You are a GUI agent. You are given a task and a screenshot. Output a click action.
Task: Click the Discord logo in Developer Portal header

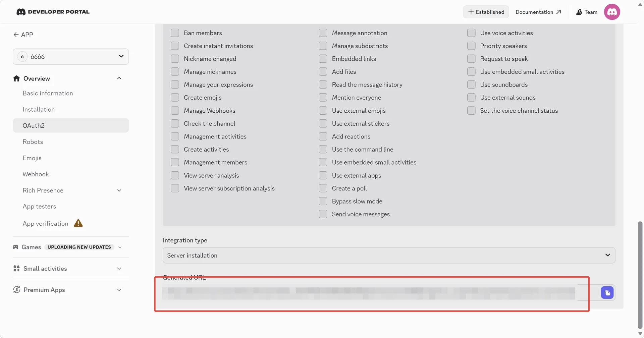[21, 12]
